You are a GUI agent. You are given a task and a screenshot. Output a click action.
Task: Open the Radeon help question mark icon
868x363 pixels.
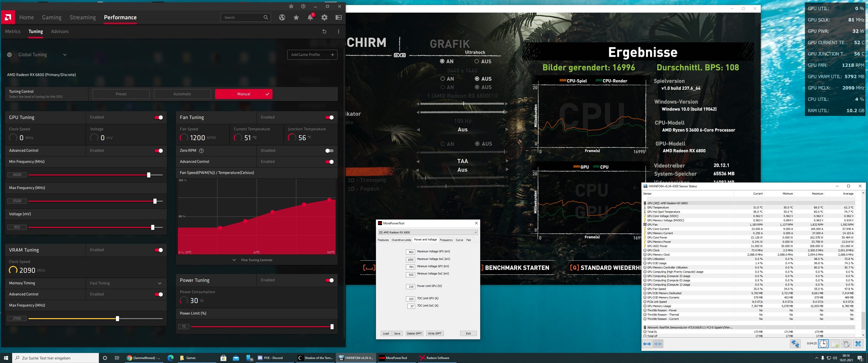pos(303,6)
